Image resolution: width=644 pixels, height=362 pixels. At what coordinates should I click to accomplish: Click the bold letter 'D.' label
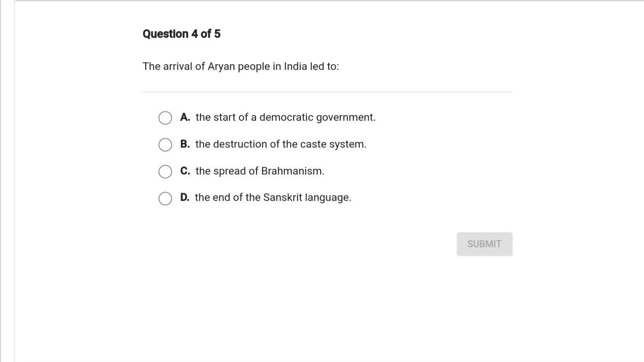pos(185,197)
